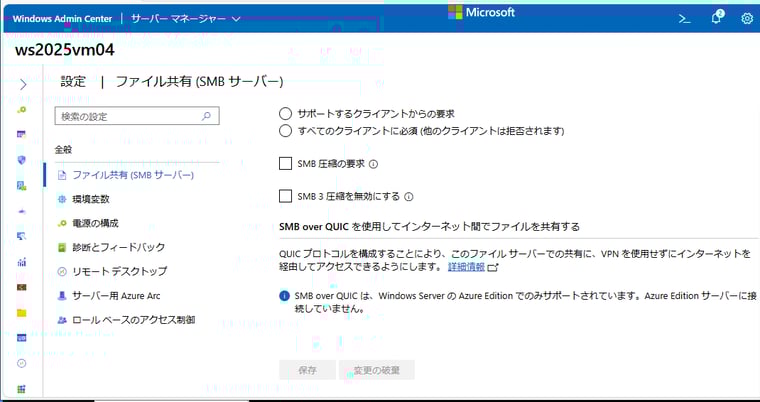Click the 全般 section heading
760x402 pixels.
pyautogui.click(x=63, y=150)
